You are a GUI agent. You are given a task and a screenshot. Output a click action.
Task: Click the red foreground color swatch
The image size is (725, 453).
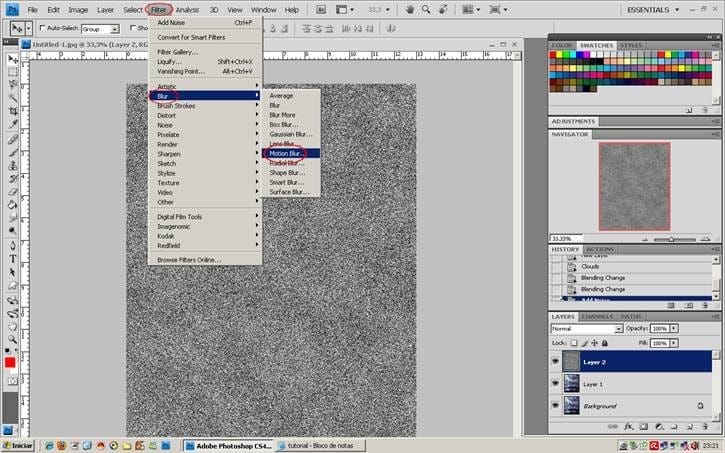tap(10, 362)
